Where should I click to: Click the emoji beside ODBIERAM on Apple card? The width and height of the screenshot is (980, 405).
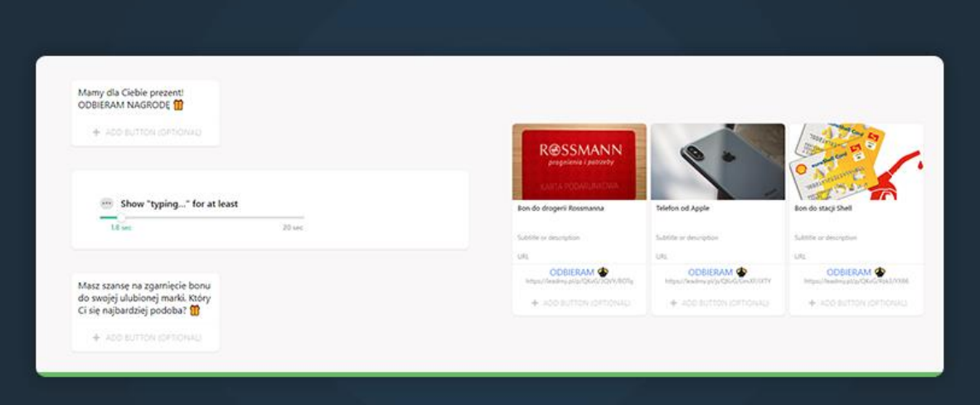(741, 272)
